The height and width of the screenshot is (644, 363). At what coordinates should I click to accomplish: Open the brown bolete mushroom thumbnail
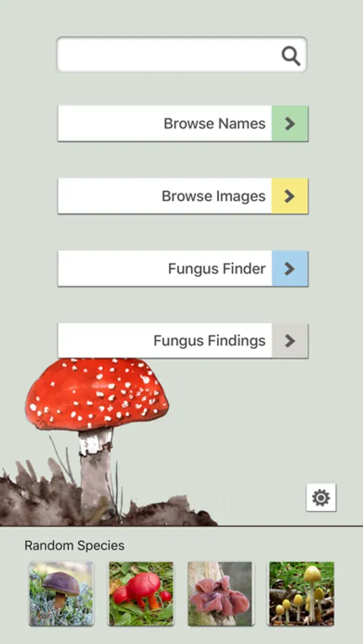click(x=62, y=594)
